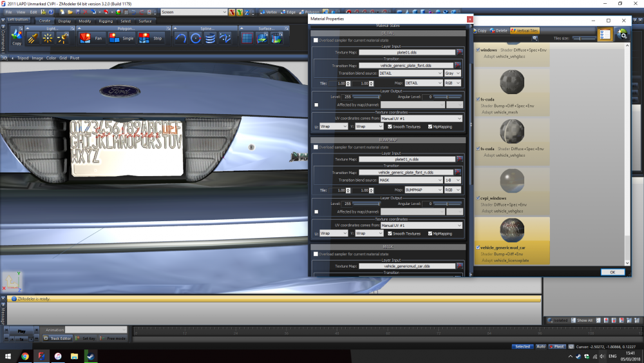Click the open folder icon in the toolbar
This screenshot has width=644, height=363.
pyautogui.click(x=70, y=12)
